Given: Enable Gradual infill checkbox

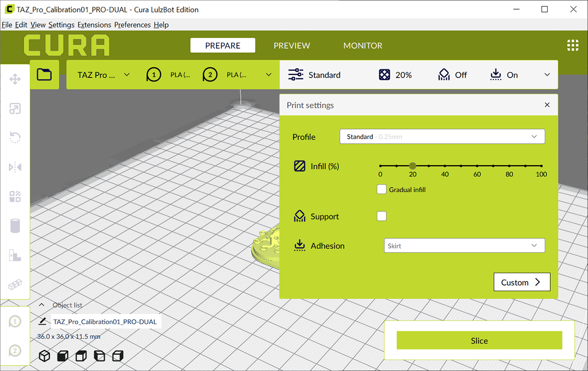Looking at the screenshot, I should tap(382, 189).
